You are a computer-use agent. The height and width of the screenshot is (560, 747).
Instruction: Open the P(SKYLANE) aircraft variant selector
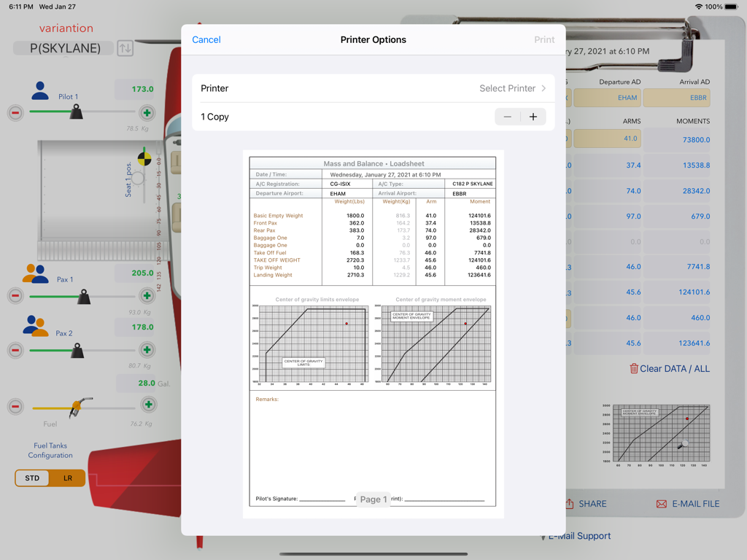click(63, 49)
